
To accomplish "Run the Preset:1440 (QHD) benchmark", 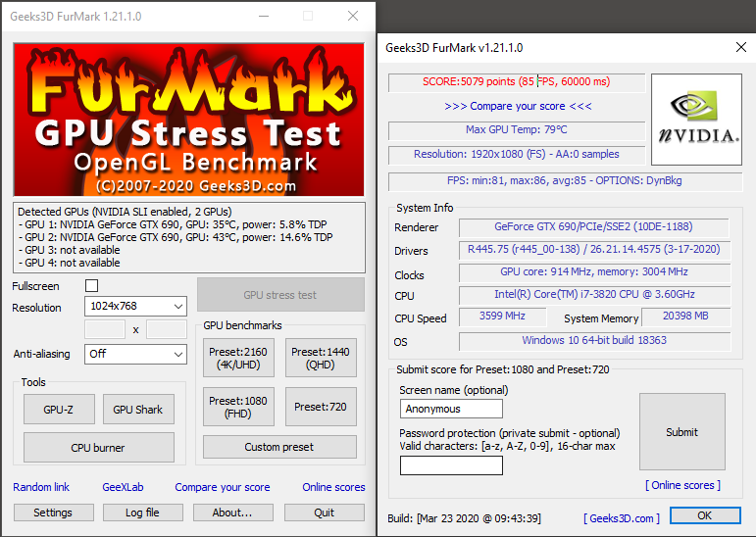I will click(x=321, y=358).
